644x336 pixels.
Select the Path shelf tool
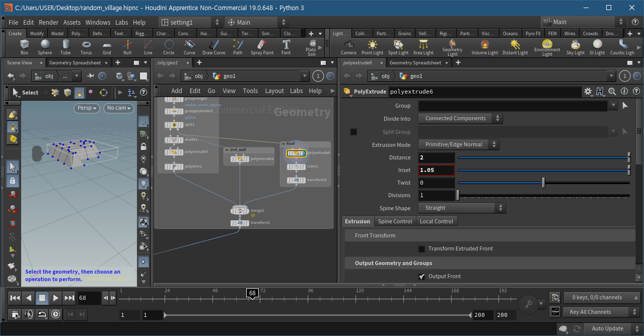click(238, 47)
